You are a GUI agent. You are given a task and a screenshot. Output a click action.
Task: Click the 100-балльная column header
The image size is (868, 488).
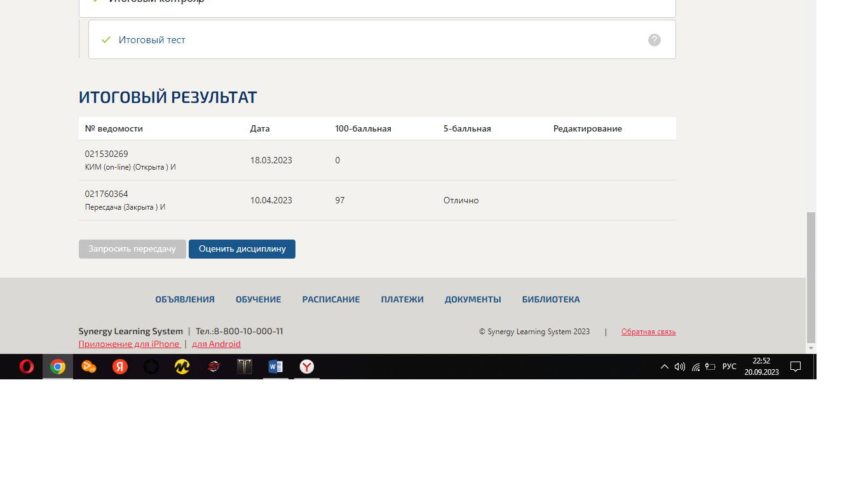[363, 128]
